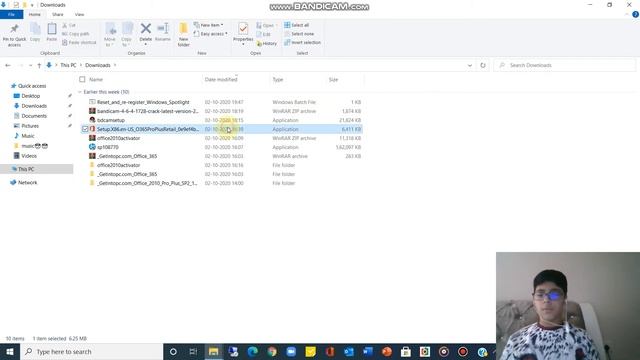Open Task View on the taskbar
This screenshot has height=360, width=640.
click(x=193, y=351)
